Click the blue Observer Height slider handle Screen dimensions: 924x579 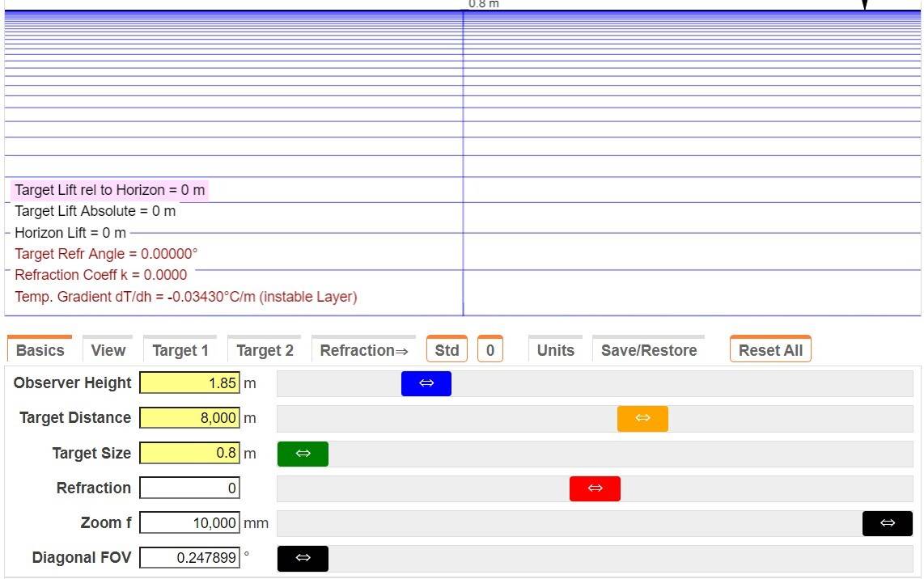click(x=426, y=383)
